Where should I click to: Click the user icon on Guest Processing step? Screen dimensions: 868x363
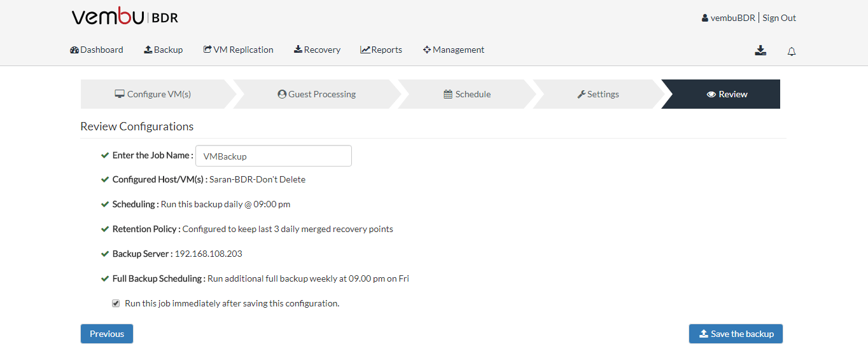[x=282, y=94]
